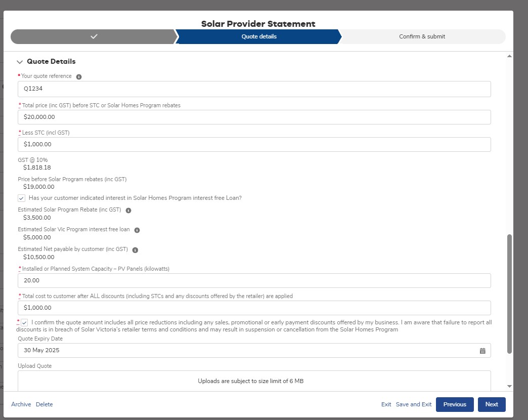Proceed with the Next button
The image size is (528, 420).
[x=492, y=404]
